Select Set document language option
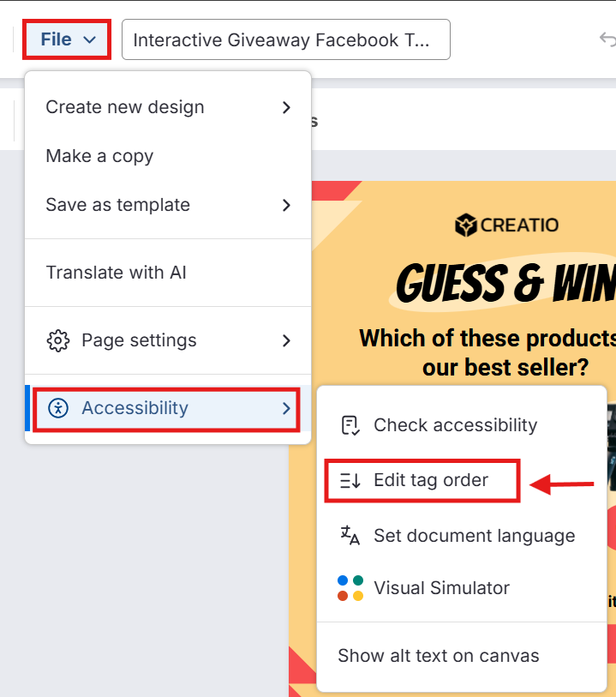The height and width of the screenshot is (697, 616). (x=474, y=536)
